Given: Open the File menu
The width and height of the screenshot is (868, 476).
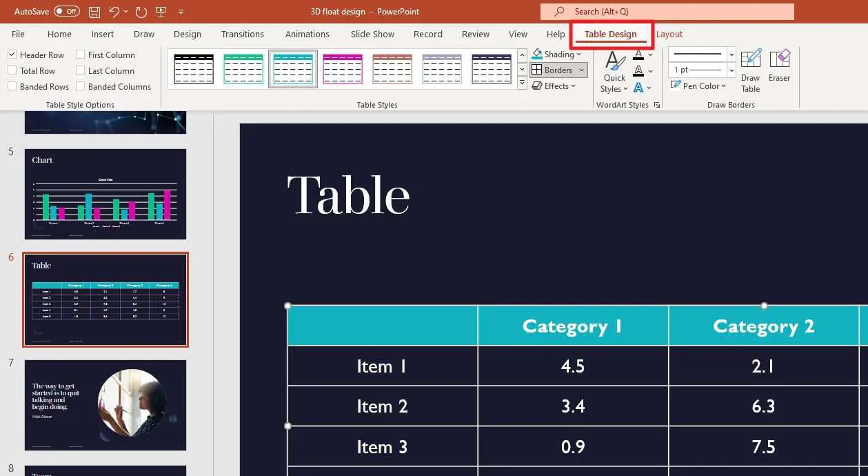Looking at the screenshot, I should [18, 34].
